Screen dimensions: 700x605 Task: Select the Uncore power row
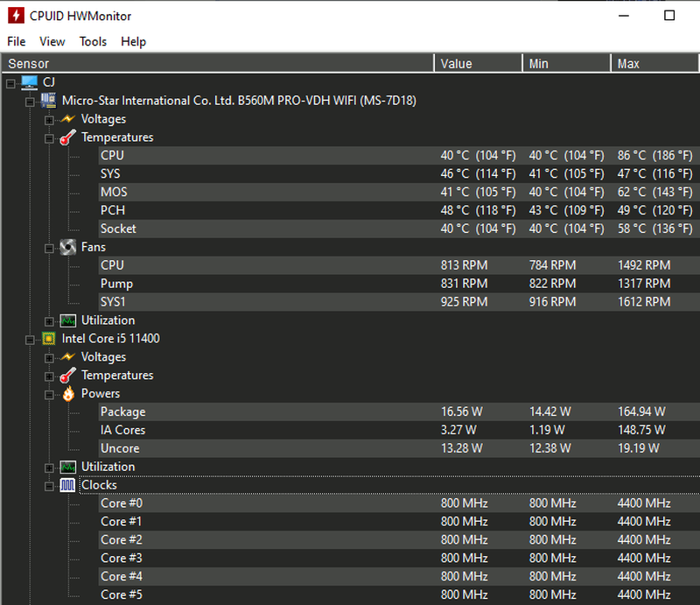pos(399,448)
